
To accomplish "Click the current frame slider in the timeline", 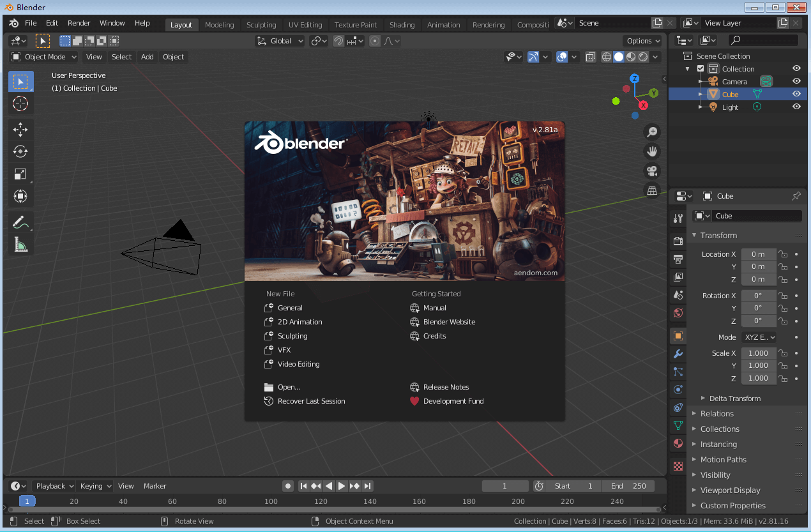I will (505, 486).
